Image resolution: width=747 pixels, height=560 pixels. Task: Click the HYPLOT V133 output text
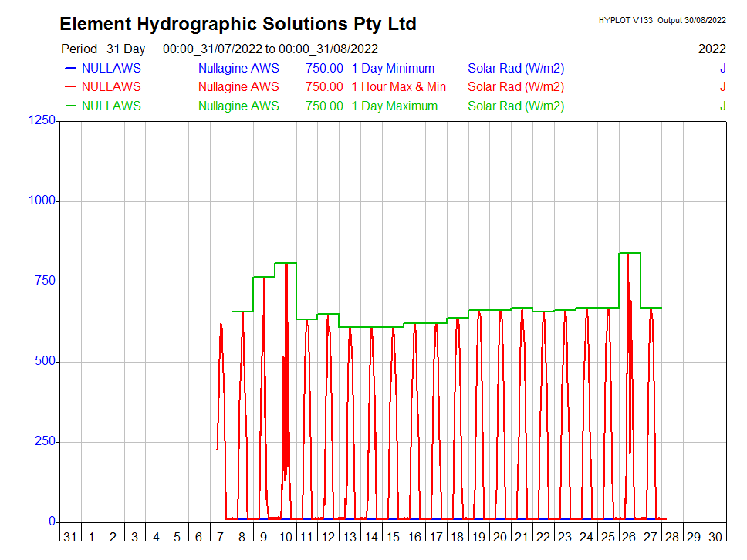pos(661,20)
